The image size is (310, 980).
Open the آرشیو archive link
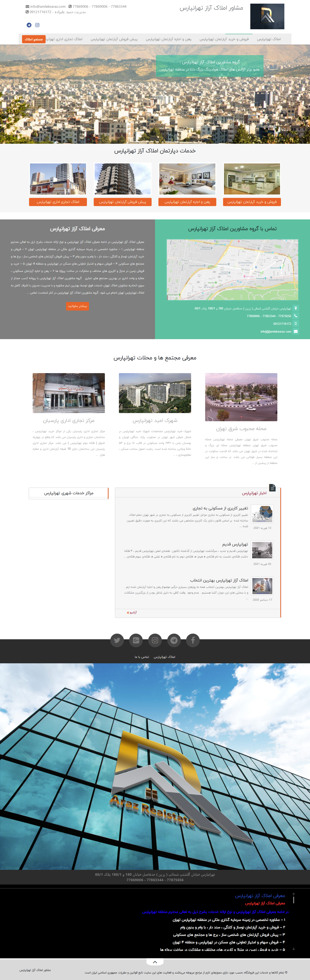(132, 613)
